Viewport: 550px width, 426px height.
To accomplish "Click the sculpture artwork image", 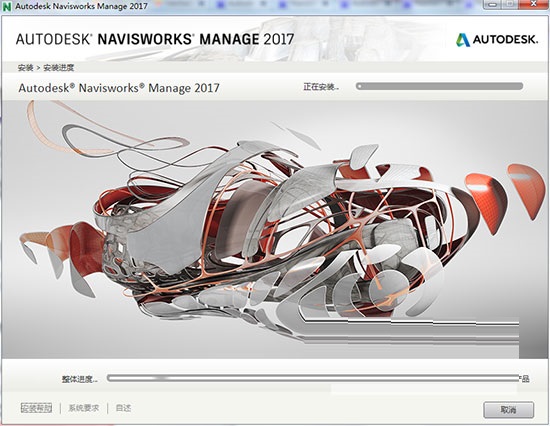I will 275,229.
